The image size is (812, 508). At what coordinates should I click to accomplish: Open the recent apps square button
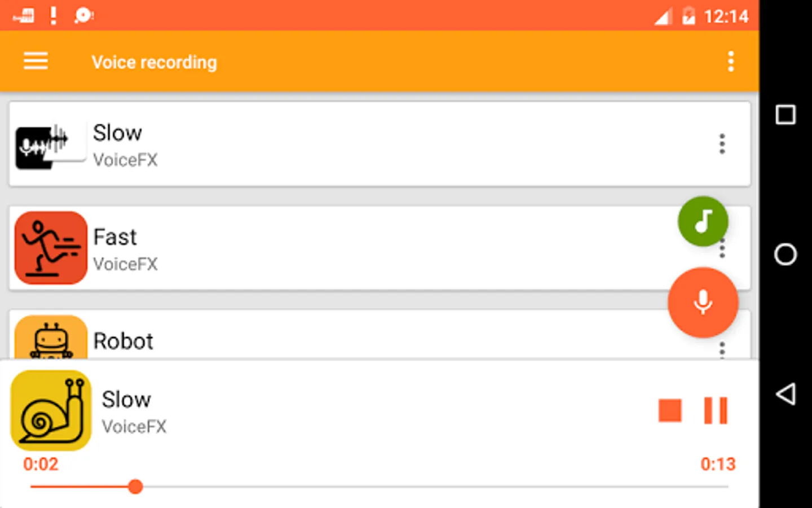tap(785, 115)
